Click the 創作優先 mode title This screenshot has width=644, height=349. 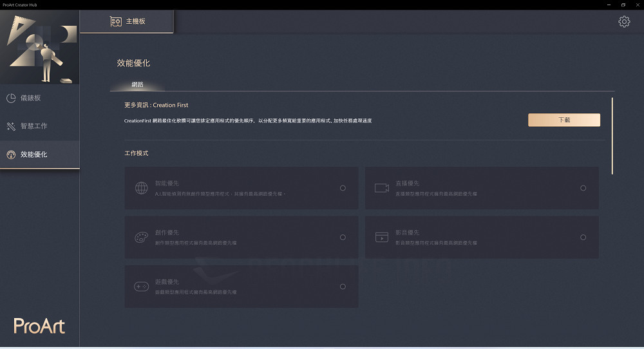[x=167, y=232]
